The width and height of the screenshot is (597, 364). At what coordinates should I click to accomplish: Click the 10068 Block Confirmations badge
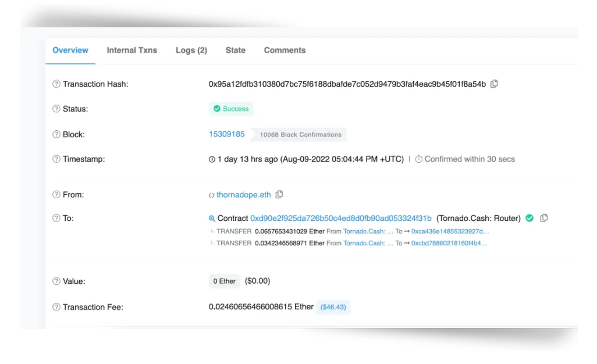pos(300,135)
